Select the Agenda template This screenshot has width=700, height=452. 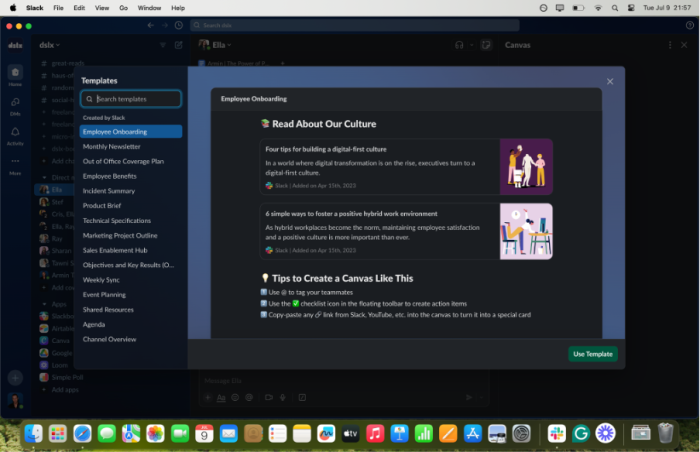click(131, 324)
